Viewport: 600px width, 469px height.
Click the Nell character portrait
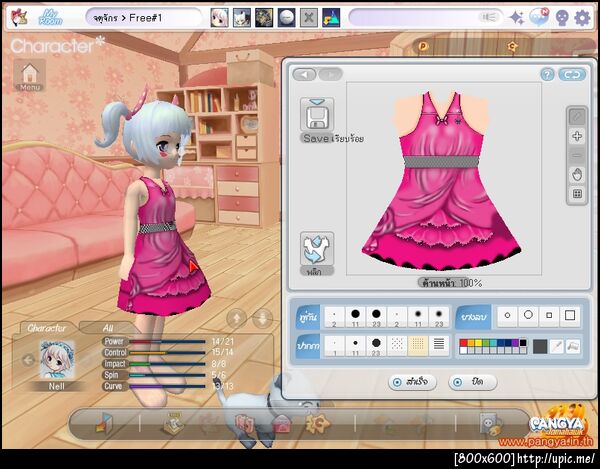click(57, 360)
